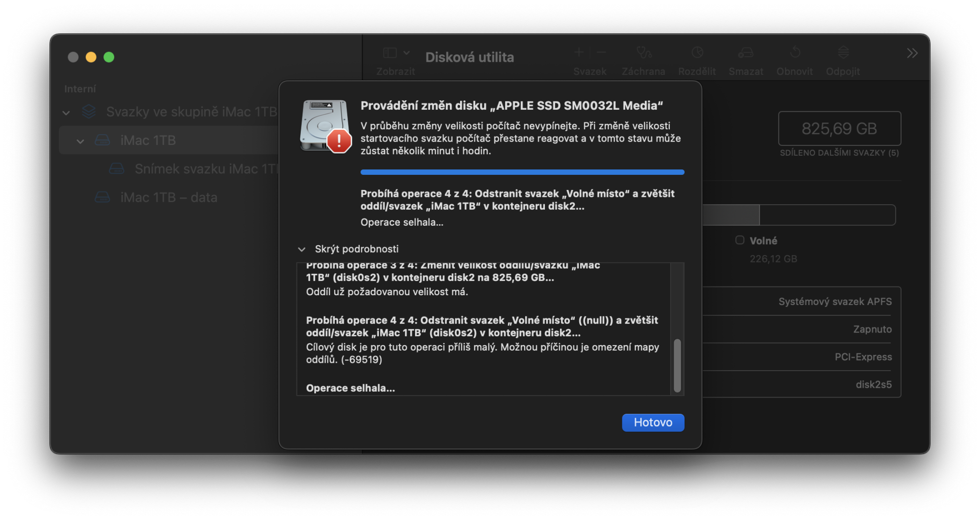The height and width of the screenshot is (520, 980).
Task: Click the Disková utilita window title
Action: 469,57
